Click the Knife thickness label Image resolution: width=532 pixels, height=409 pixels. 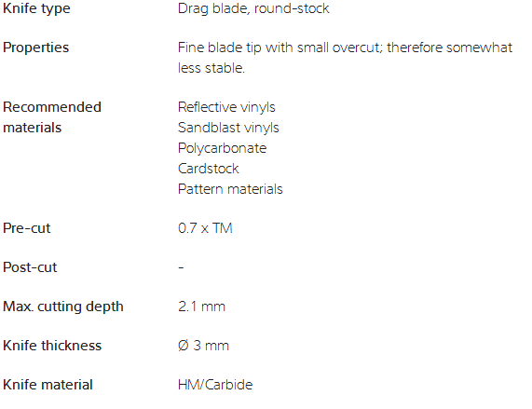click(52, 346)
